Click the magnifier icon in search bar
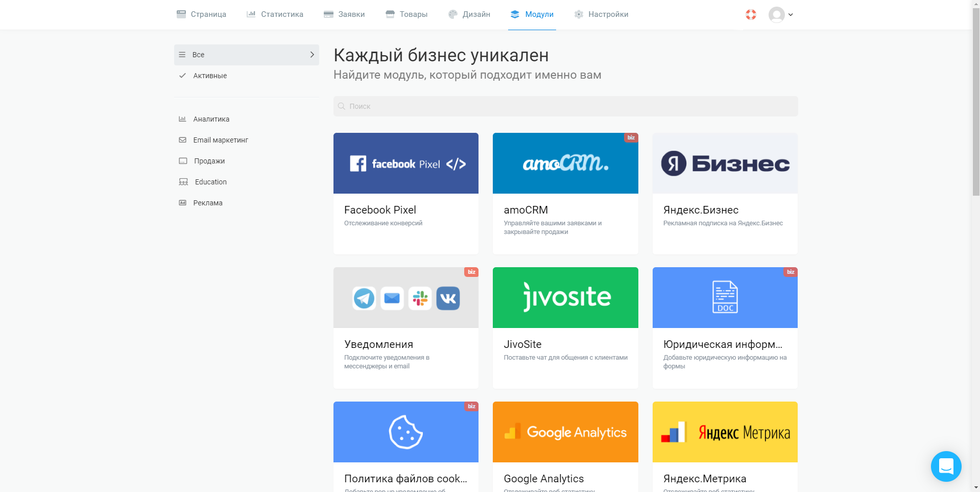 pos(342,106)
